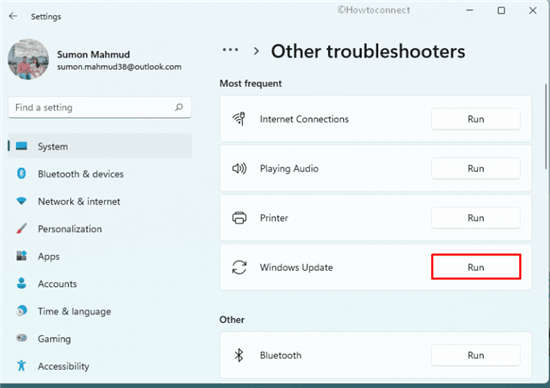This screenshot has height=388, width=550.
Task: Maximize the Settings window
Action: coord(501,11)
